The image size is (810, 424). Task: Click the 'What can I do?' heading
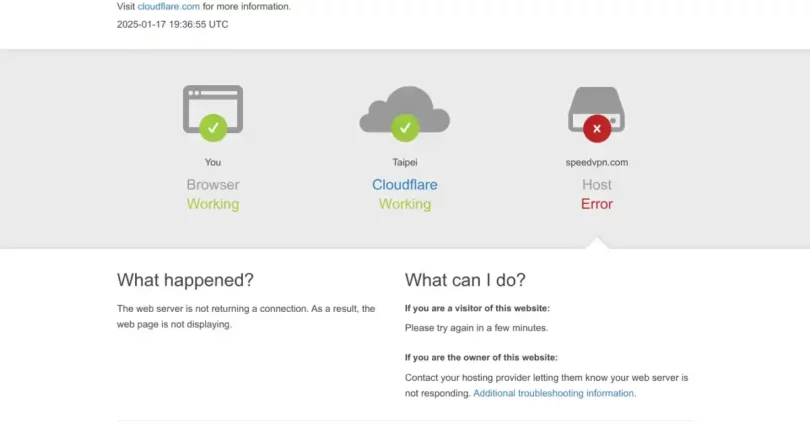click(465, 280)
